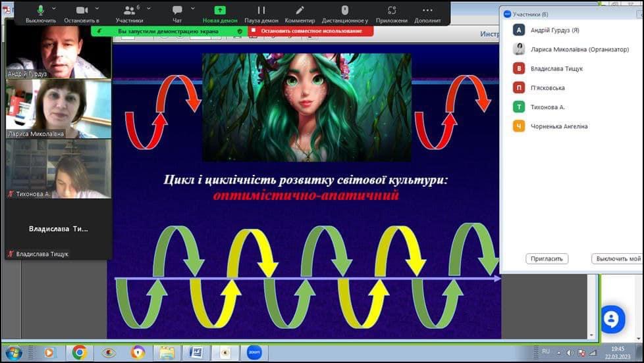Stop sharing with Остановить совместное использование
Screen dimensions: 644x363
click(311, 31)
